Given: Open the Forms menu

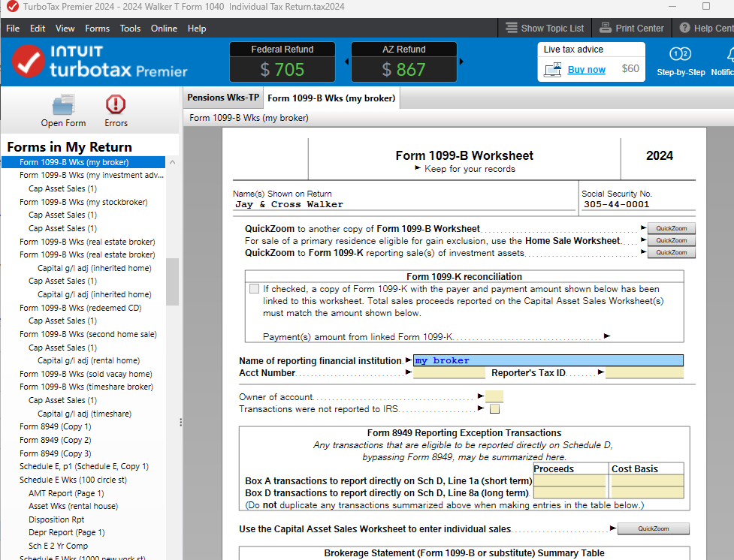Looking at the screenshot, I should pos(98,28).
